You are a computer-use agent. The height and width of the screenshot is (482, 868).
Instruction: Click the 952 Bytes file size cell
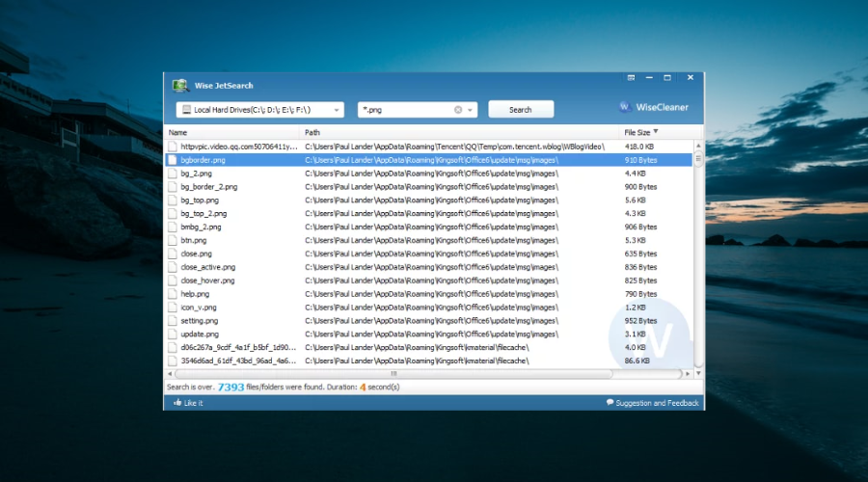[x=640, y=321]
